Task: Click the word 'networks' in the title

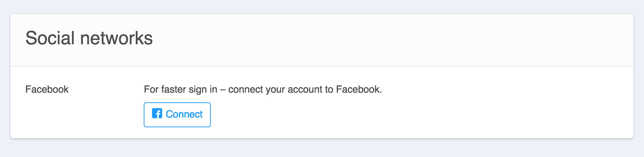Action: pos(116,38)
